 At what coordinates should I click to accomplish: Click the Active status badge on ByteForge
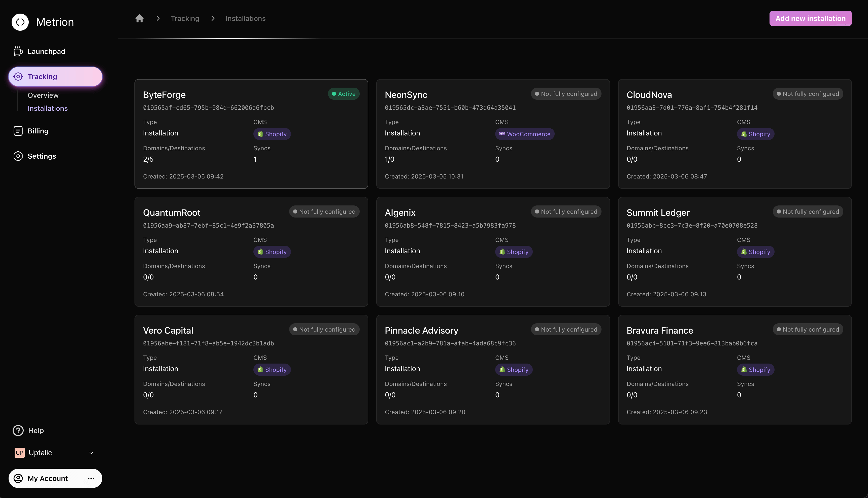[x=344, y=94]
